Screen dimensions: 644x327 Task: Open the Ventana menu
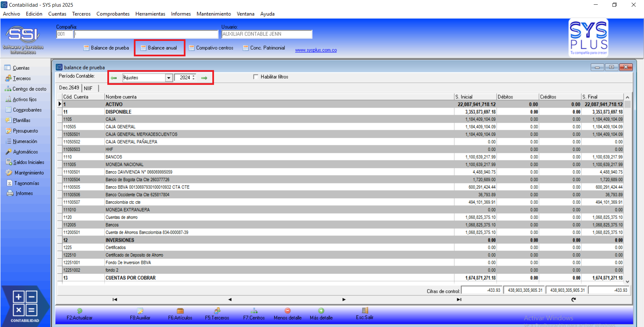246,14
